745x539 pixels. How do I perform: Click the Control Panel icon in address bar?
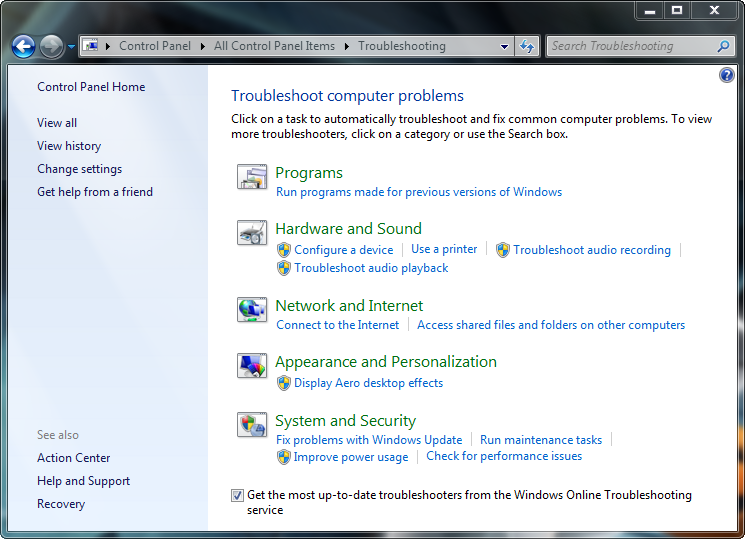click(x=90, y=46)
